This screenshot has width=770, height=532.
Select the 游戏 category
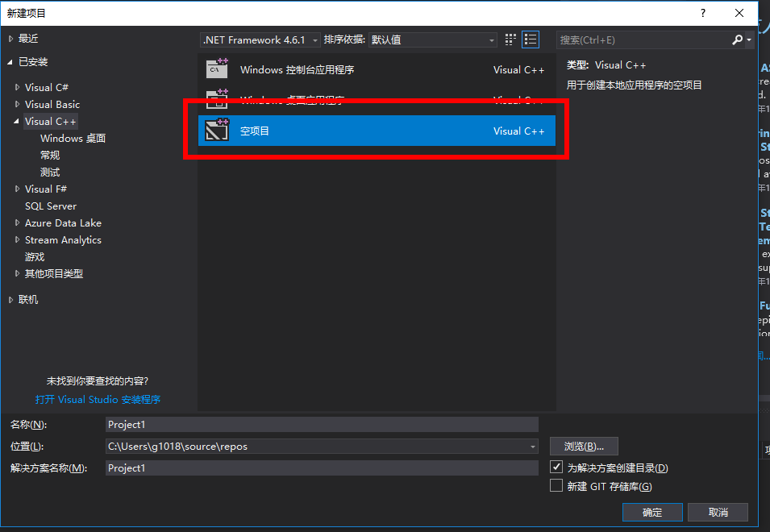(x=35, y=256)
